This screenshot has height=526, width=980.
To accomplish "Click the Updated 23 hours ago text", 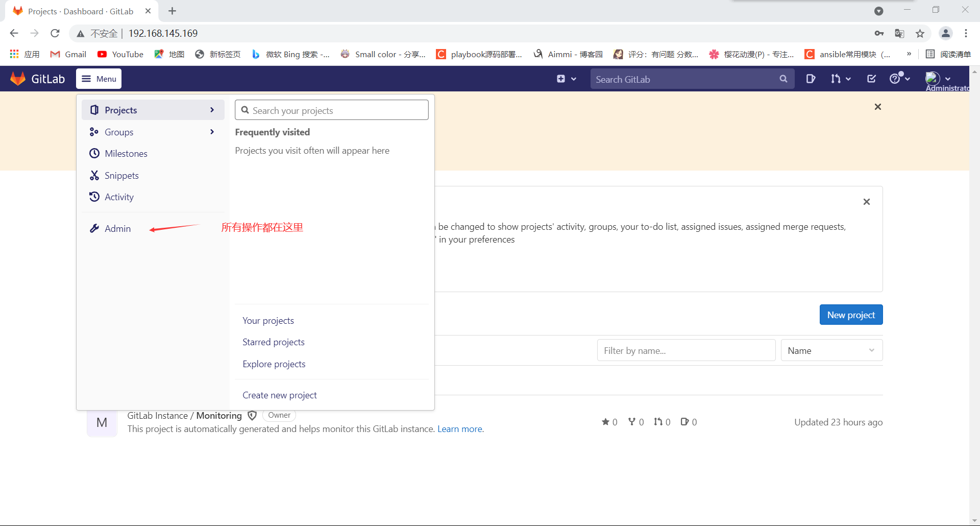I will (x=839, y=422).
